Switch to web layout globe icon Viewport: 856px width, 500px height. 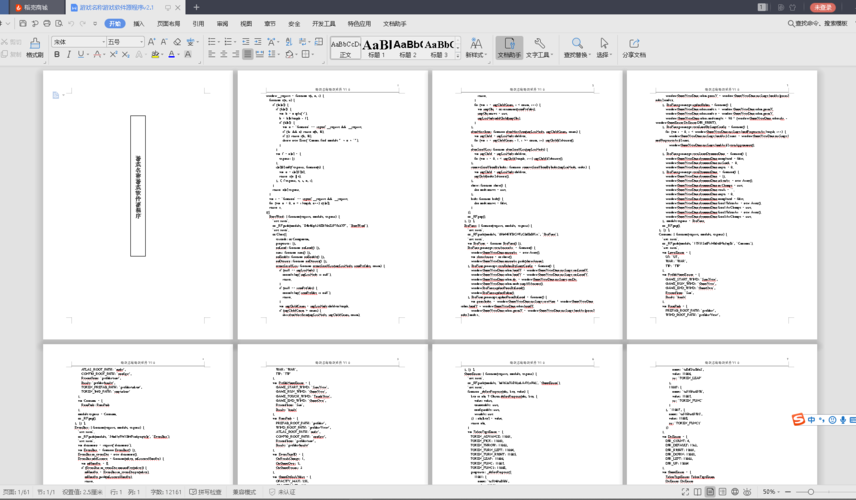(x=735, y=492)
